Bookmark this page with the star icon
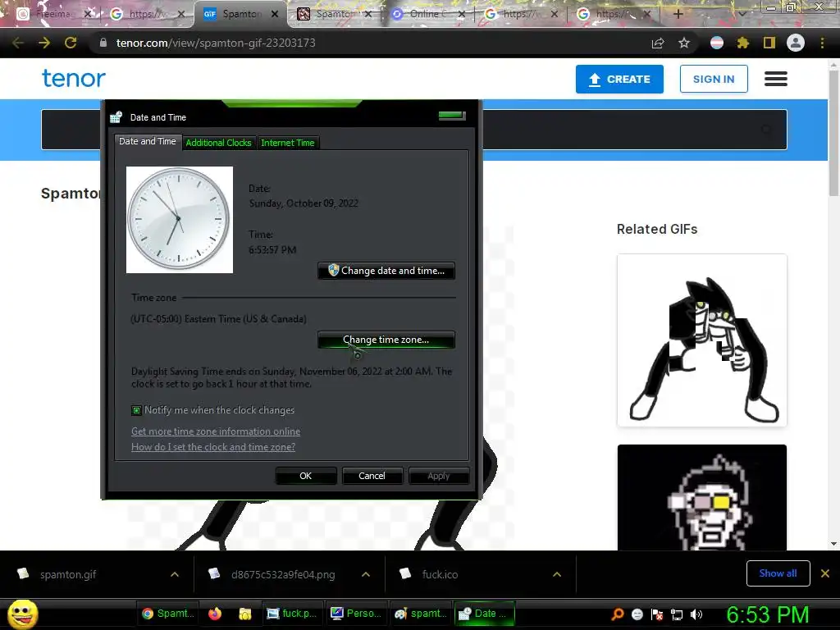The image size is (840, 630). point(684,43)
